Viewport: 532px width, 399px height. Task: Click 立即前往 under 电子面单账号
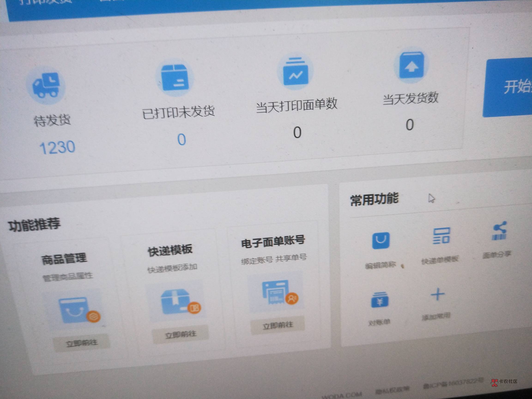coord(278,325)
